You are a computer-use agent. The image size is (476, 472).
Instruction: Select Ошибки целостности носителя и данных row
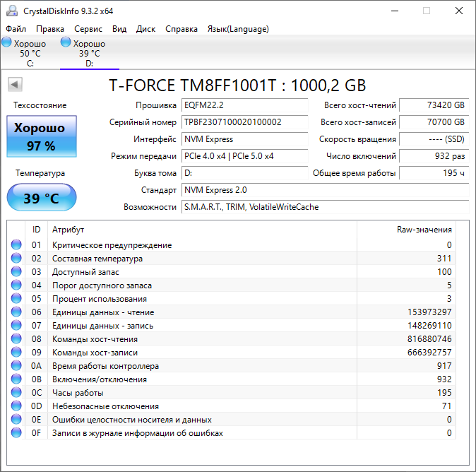coord(233,420)
